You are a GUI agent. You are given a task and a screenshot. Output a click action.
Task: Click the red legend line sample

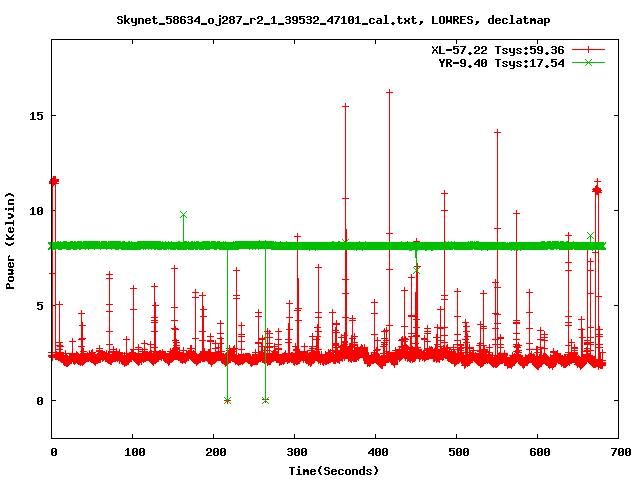588,50
